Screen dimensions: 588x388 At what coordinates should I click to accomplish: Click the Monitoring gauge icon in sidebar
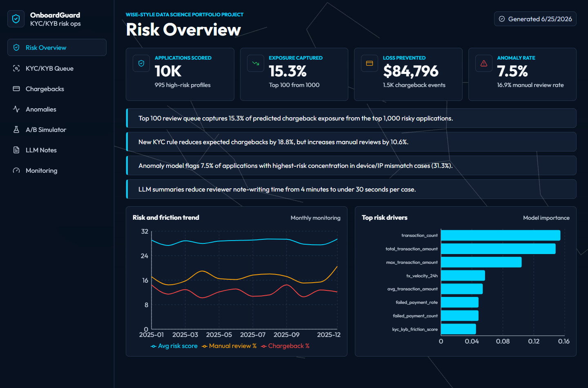pyautogui.click(x=16, y=170)
